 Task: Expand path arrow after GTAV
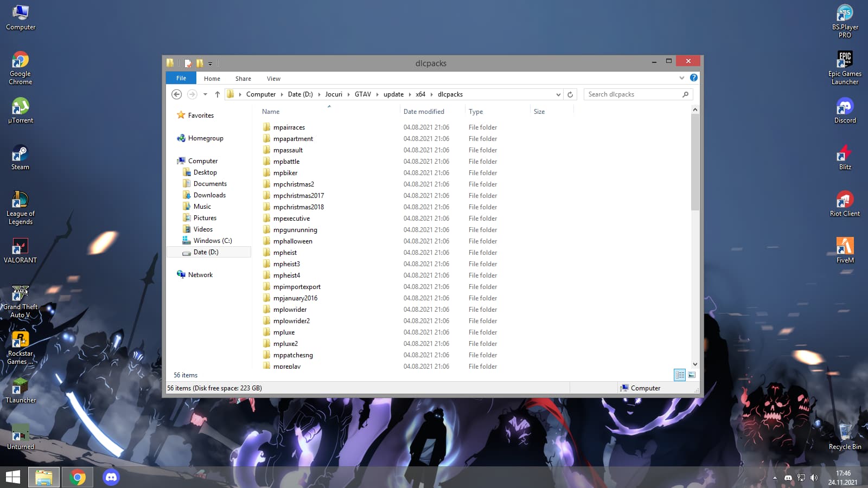pyautogui.click(x=377, y=94)
